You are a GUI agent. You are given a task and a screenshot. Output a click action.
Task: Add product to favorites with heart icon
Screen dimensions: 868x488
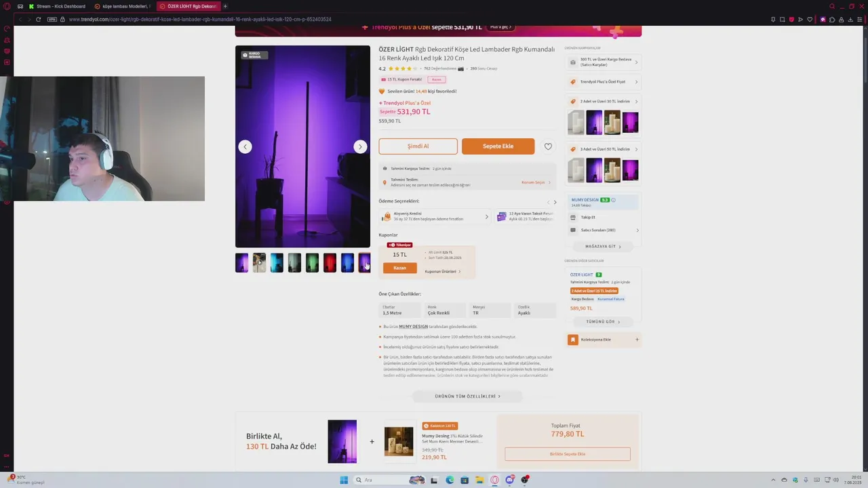coord(548,146)
